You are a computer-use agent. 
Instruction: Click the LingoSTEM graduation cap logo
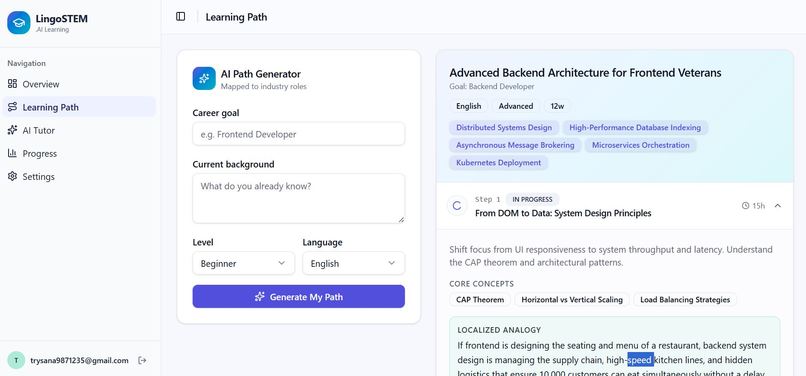click(x=19, y=23)
